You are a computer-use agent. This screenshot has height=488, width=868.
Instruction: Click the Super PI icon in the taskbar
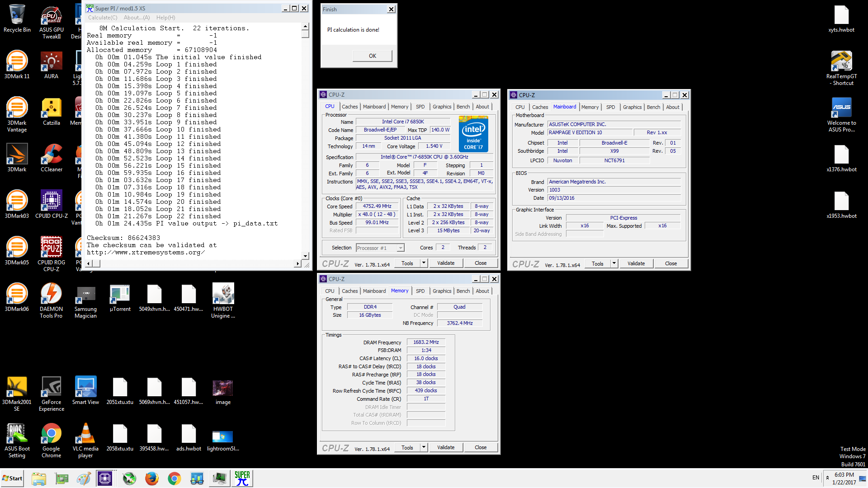pyautogui.click(x=242, y=478)
